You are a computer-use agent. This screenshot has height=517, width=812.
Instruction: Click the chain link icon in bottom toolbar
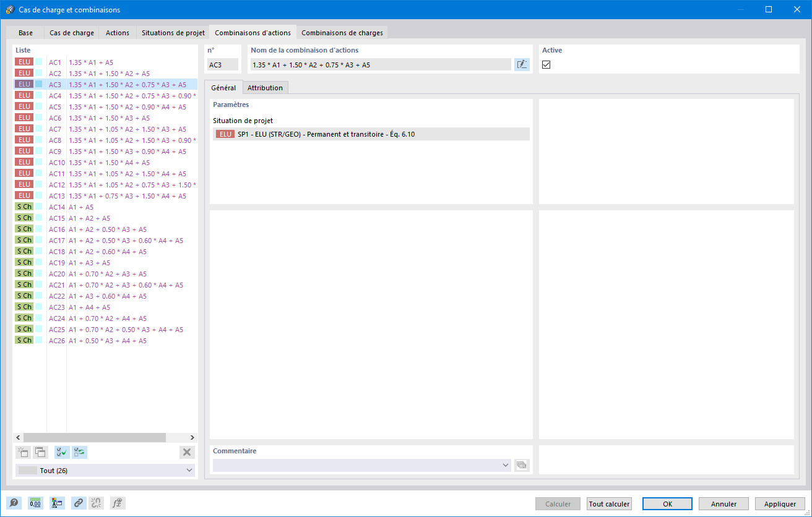[x=79, y=503]
